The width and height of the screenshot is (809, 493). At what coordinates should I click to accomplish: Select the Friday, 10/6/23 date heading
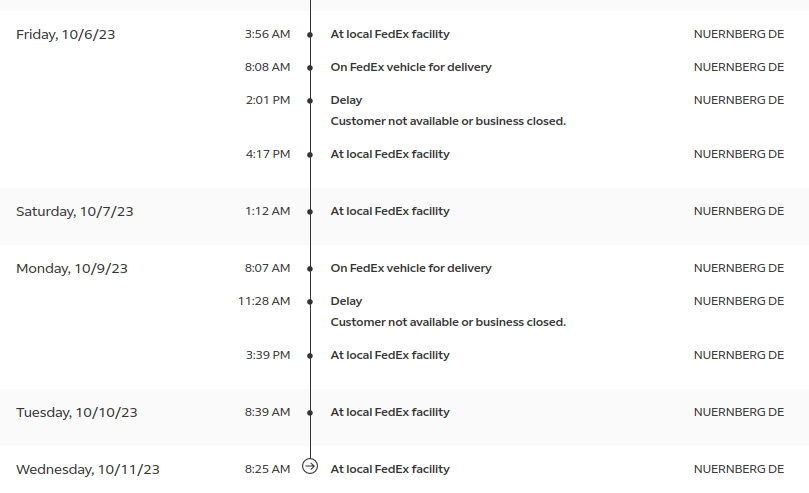(66, 35)
